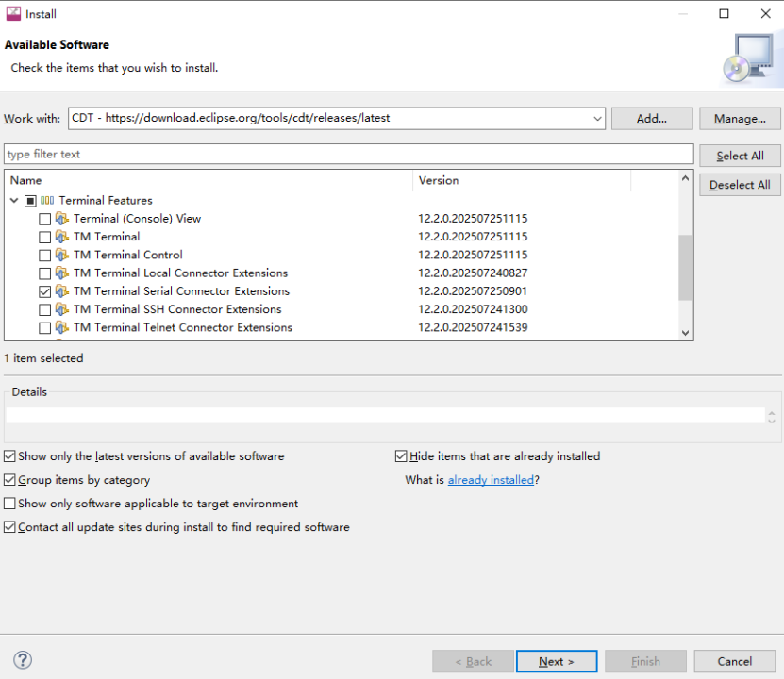Click the Serial Connector Extensions feature icon

tap(62, 290)
